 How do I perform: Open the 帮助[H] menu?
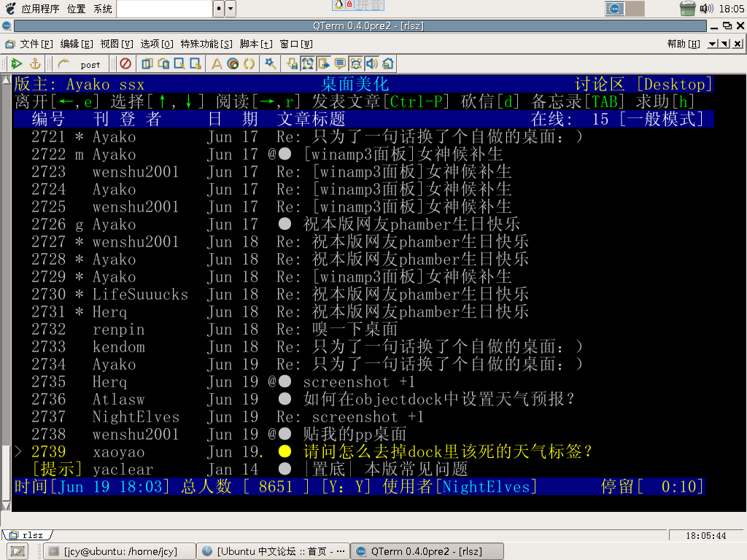pos(684,44)
